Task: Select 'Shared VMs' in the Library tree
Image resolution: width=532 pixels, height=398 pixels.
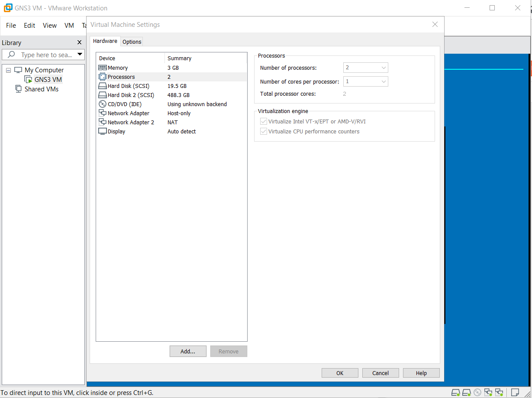Action: 42,89
